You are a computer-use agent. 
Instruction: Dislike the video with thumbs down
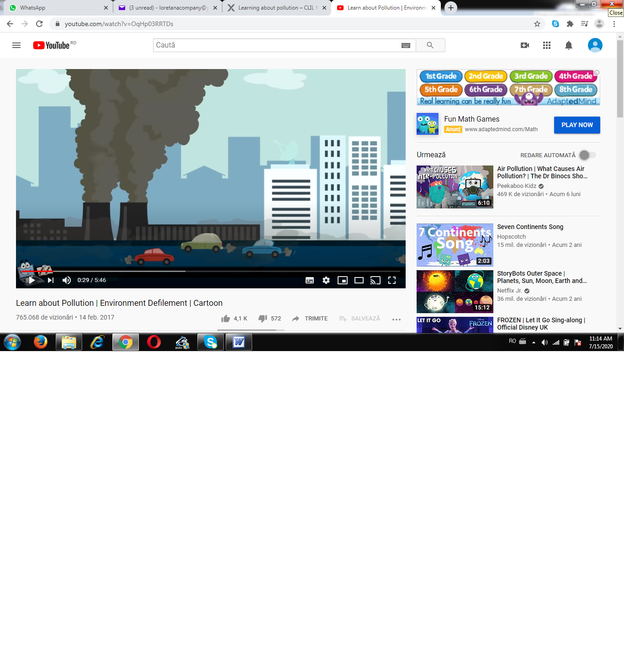coord(263,319)
